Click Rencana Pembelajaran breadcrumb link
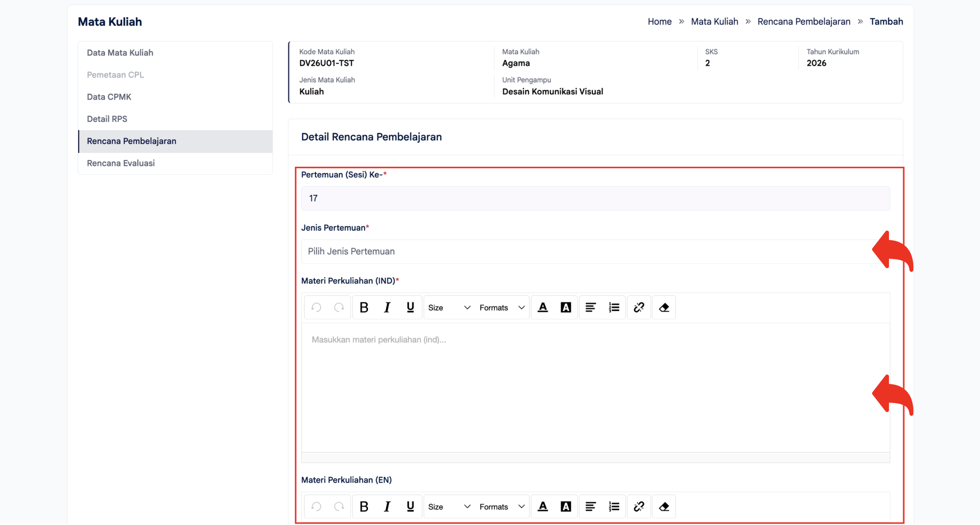This screenshot has width=980, height=525. [x=804, y=22]
